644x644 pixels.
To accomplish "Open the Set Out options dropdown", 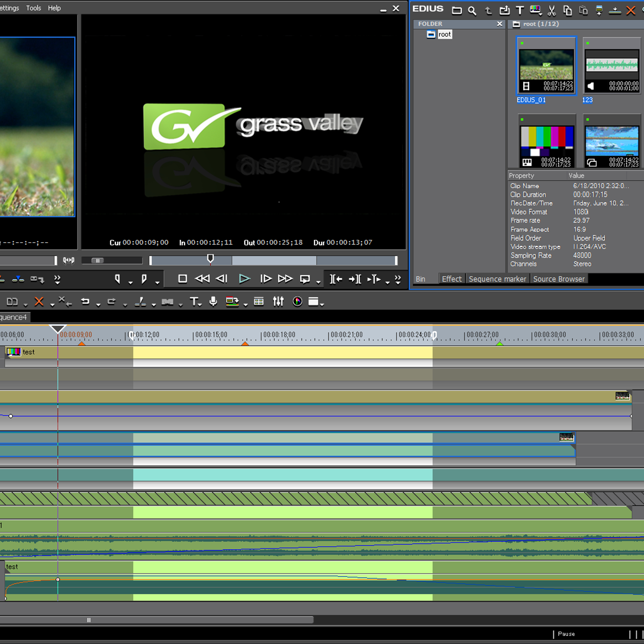I will point(157,282).
